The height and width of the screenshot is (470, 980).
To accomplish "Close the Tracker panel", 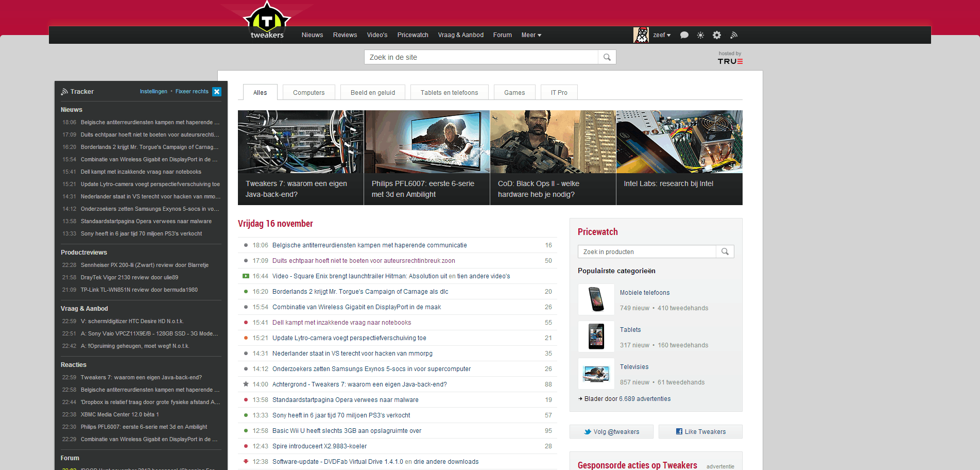I will (217, 92).
